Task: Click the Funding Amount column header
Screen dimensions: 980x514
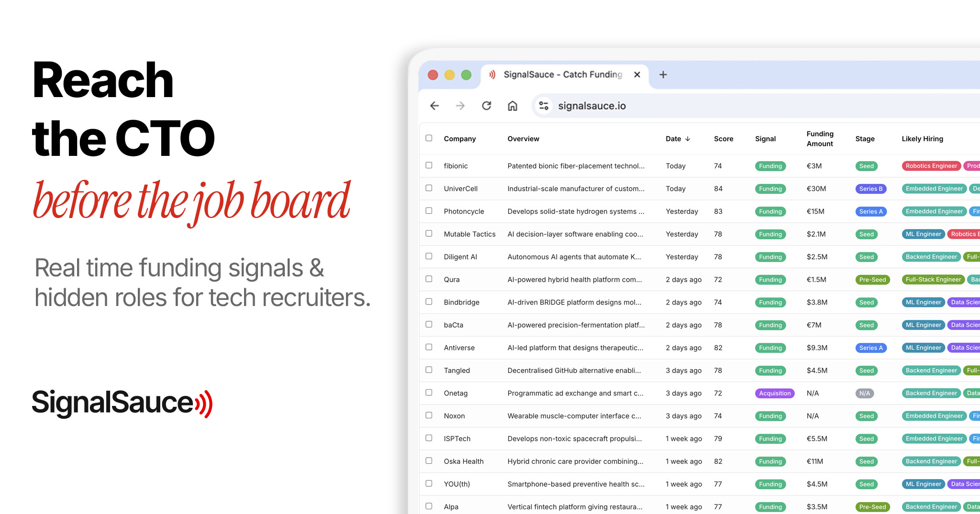Action: (820, 139)
